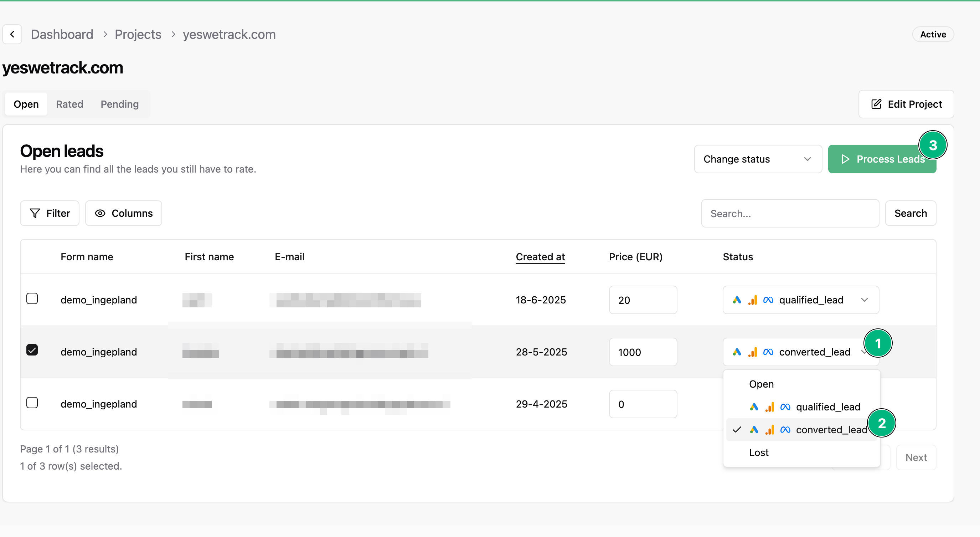
Task: Focus the Search input field
Action: pyautogui.click(x=790, y=213)
